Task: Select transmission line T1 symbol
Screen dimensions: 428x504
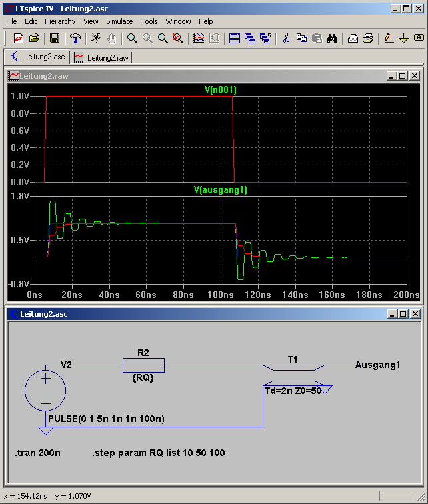Action: point(293,375)
